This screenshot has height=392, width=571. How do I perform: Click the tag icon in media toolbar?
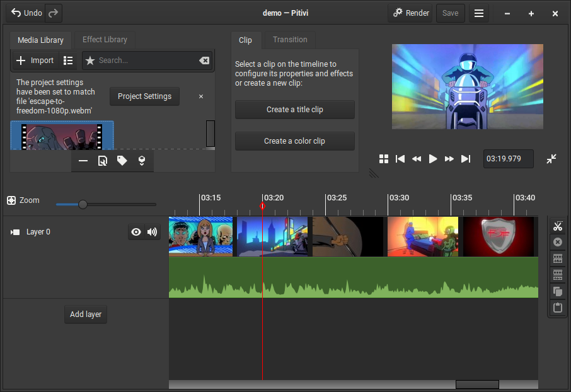[x=122, y=161]
